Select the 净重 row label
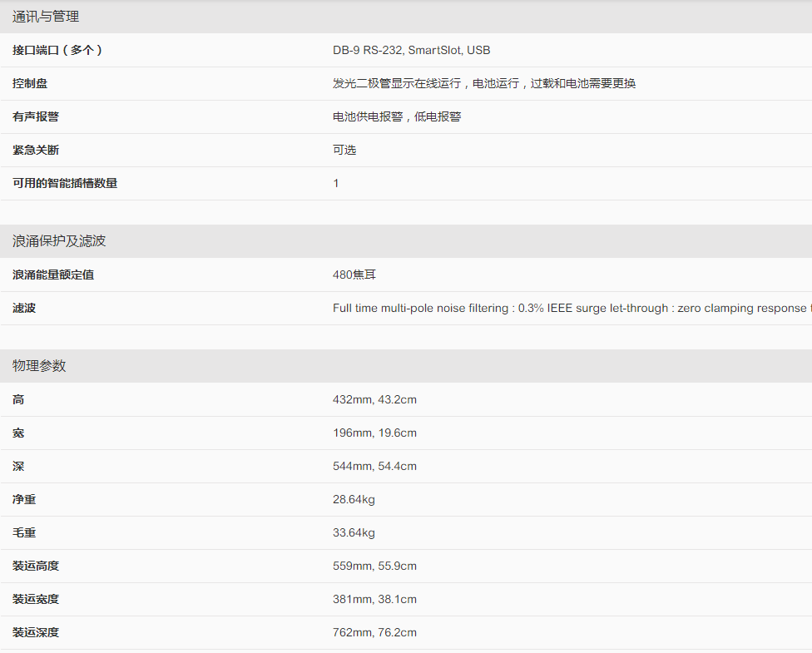The height and width of the screenshot is (653, 812). (24, 499)
